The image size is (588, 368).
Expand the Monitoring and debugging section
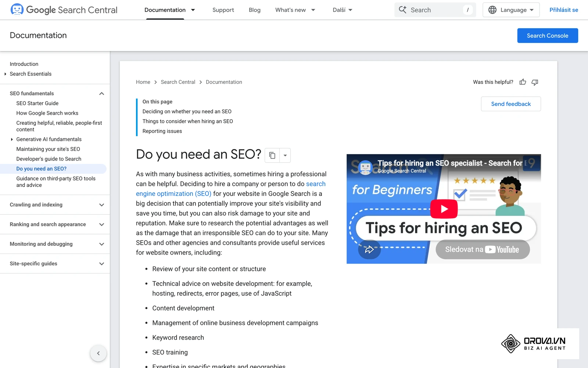click(x=102, y=244)
